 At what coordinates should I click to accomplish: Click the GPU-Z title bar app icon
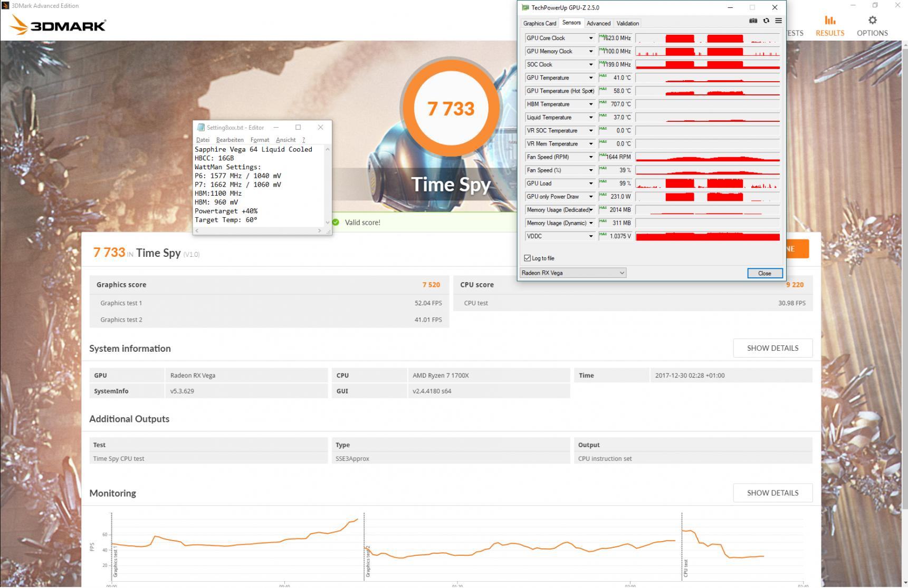[x=525, y=7]
